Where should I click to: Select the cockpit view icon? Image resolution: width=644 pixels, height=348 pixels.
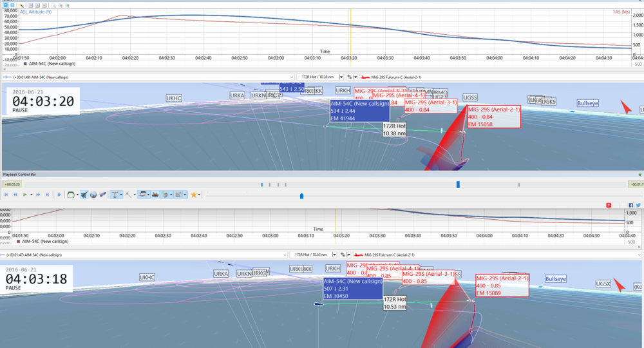tap(71, 195)
